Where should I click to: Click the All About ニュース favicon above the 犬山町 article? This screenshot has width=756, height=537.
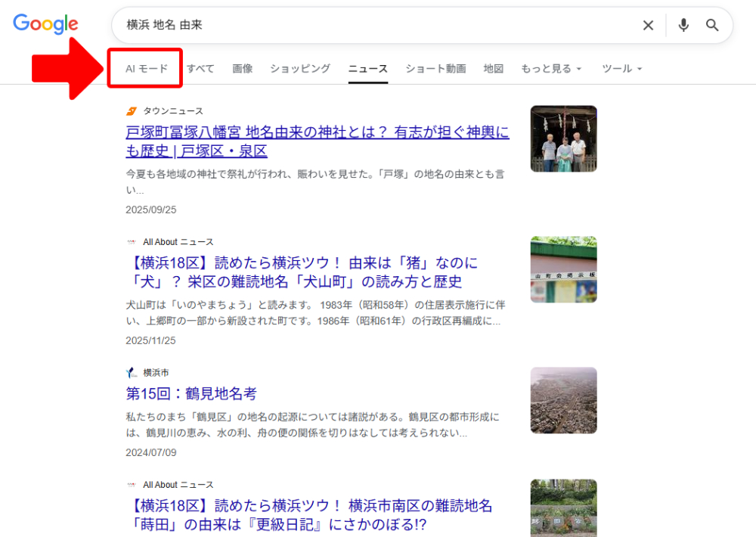pos(130,241)
